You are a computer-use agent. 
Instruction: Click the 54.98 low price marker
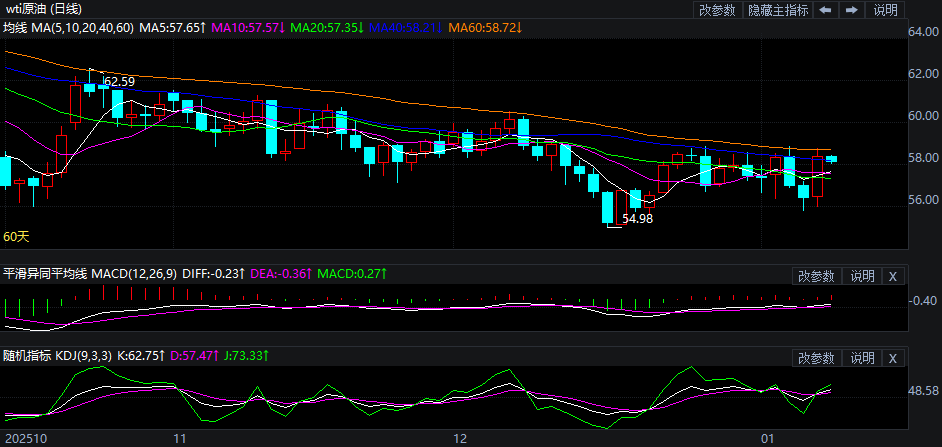pos(637,218)
